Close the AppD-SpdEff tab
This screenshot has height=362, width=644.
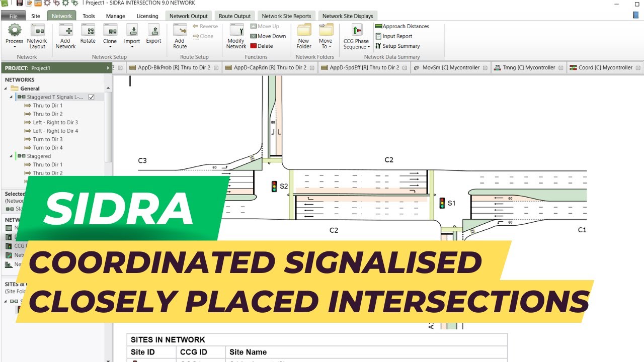click(x=405, y=68)
